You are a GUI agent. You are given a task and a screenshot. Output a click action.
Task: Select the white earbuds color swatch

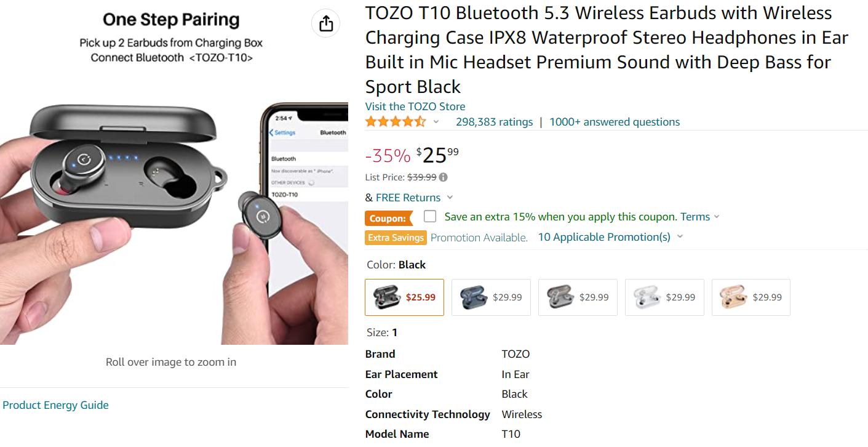664,297
